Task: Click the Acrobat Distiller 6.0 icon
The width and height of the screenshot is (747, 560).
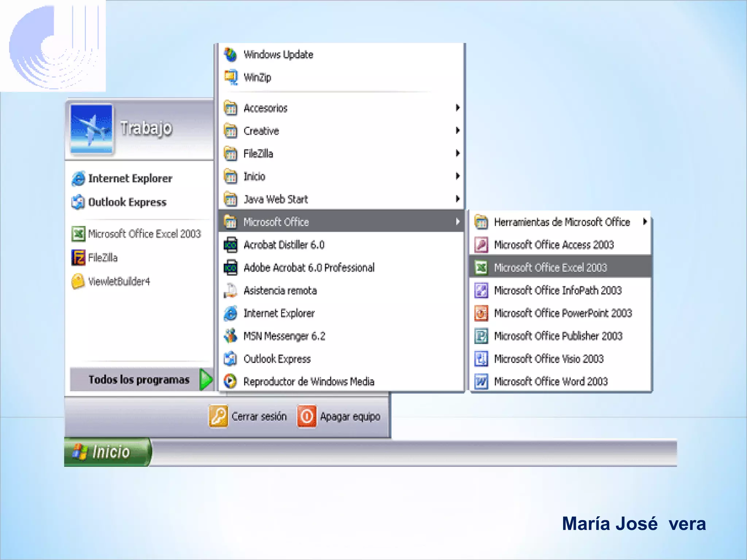Action: (231, 245)
